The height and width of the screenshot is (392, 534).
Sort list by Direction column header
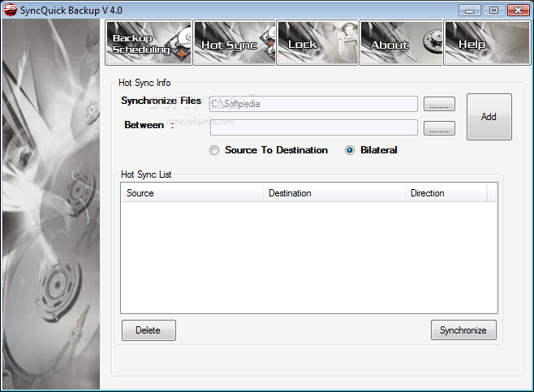click(446, 193)
